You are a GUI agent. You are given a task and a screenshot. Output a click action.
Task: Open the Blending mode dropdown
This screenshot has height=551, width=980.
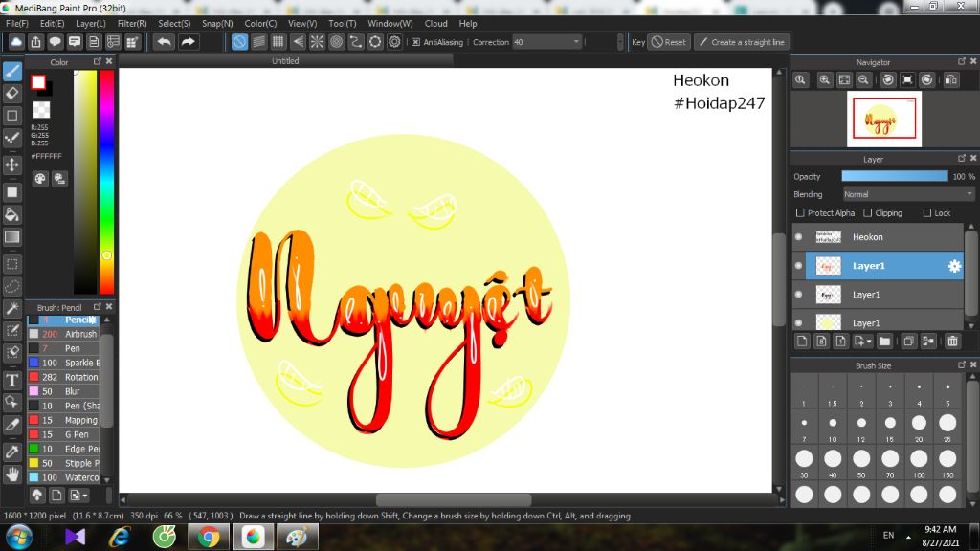909,194
